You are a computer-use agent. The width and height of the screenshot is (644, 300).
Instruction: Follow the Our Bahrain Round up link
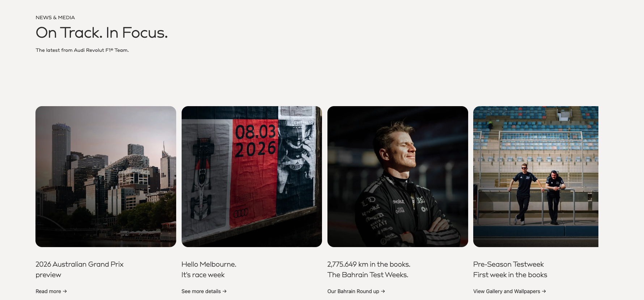(x=356, y=291)
